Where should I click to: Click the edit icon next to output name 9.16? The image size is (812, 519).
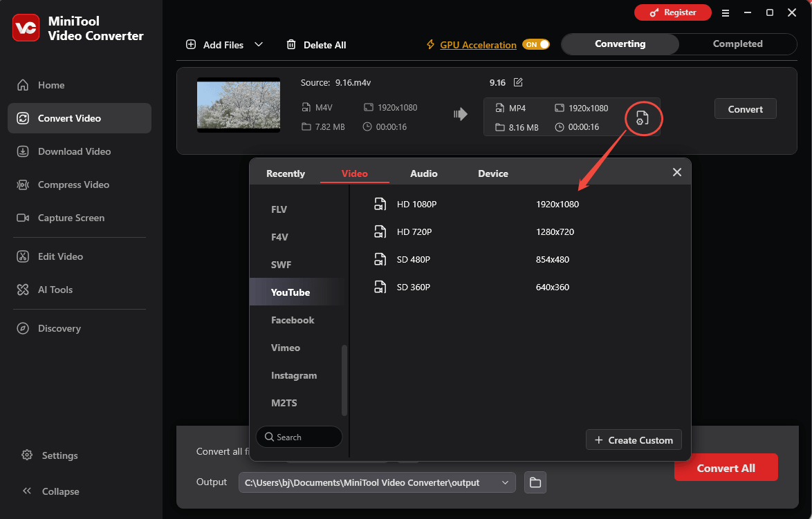pyautogui.click(x=518, y=82)
